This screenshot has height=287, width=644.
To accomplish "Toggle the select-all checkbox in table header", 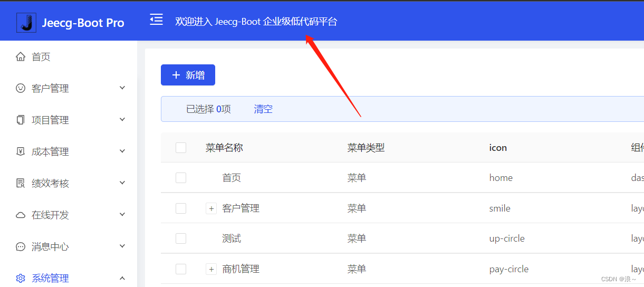I will pos(181,148).
